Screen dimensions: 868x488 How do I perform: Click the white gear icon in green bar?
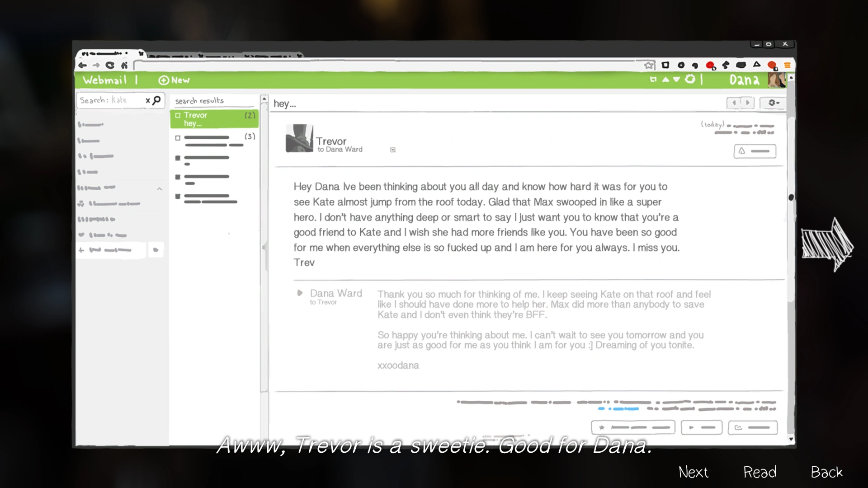(690, 80)
